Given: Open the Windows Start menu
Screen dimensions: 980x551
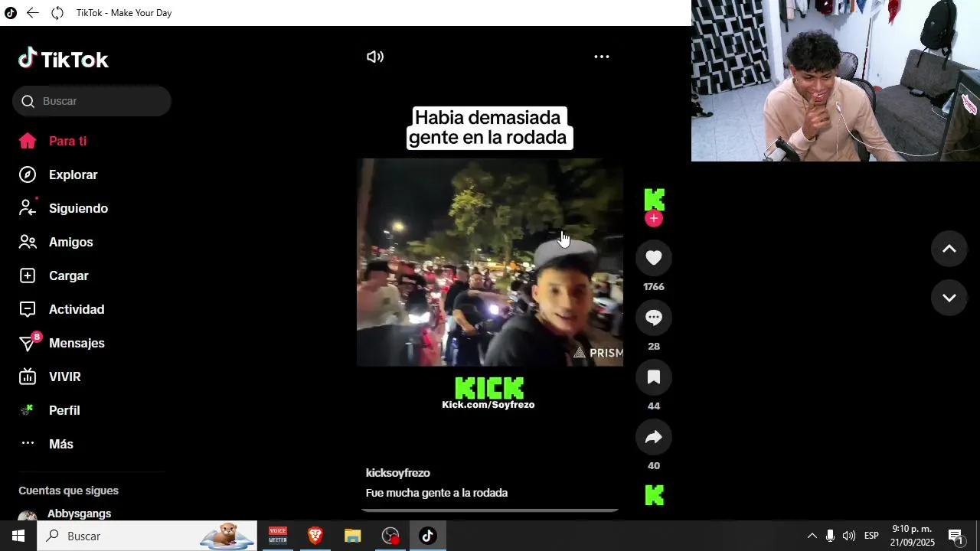Looking at the screenshot, I should pos(18,536).
